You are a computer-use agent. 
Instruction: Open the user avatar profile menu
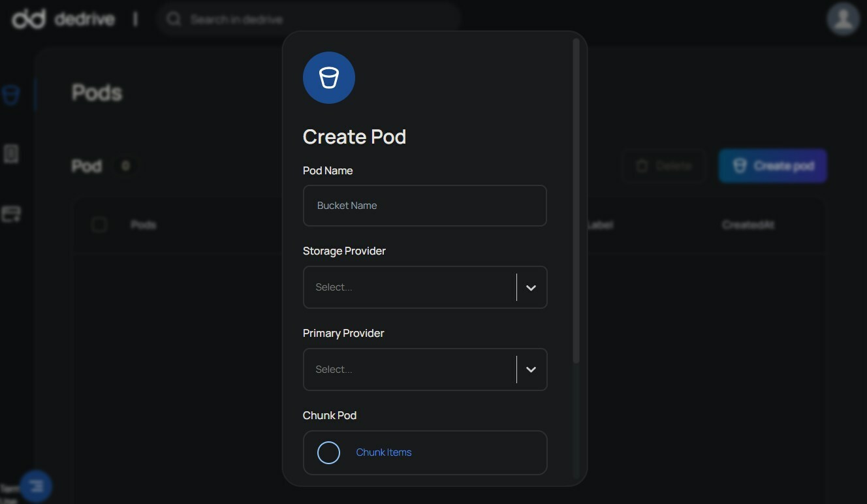tap(843, 19)
